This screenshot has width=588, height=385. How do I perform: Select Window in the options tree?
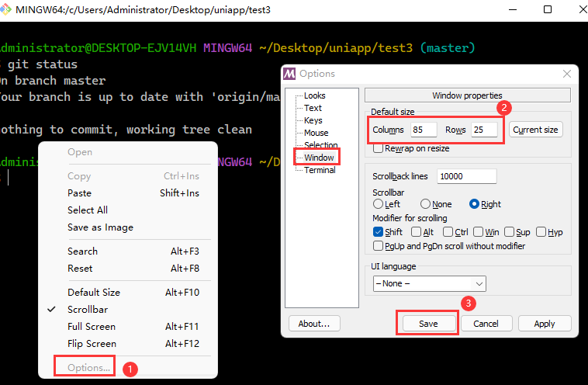coord(319,158)
